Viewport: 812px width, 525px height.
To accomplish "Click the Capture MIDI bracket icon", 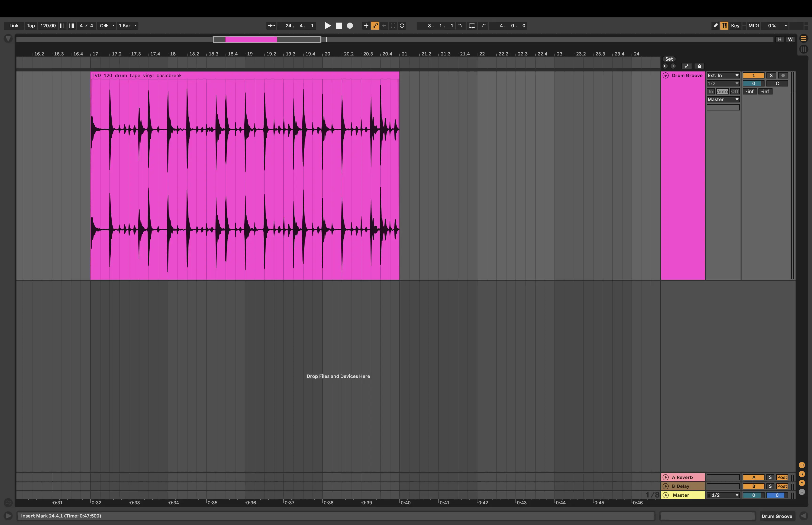I will click(x=393, y=26).
